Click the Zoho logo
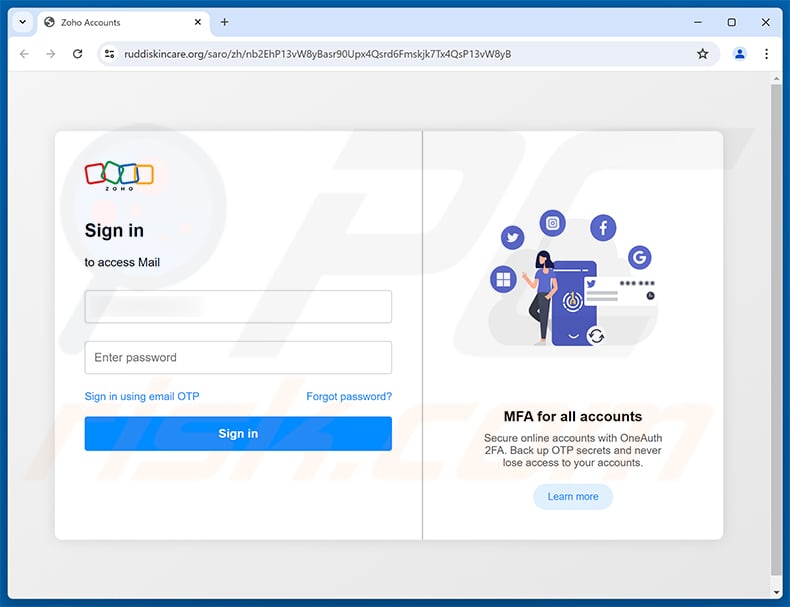This screenshot has width=790, height=607. 119,176
